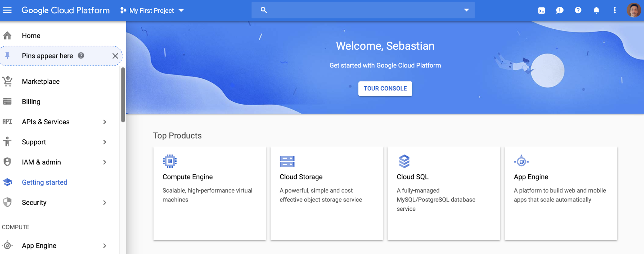
Task: Click 'Scalable, high-performance virtual machines' text
Action: (207, 195)
